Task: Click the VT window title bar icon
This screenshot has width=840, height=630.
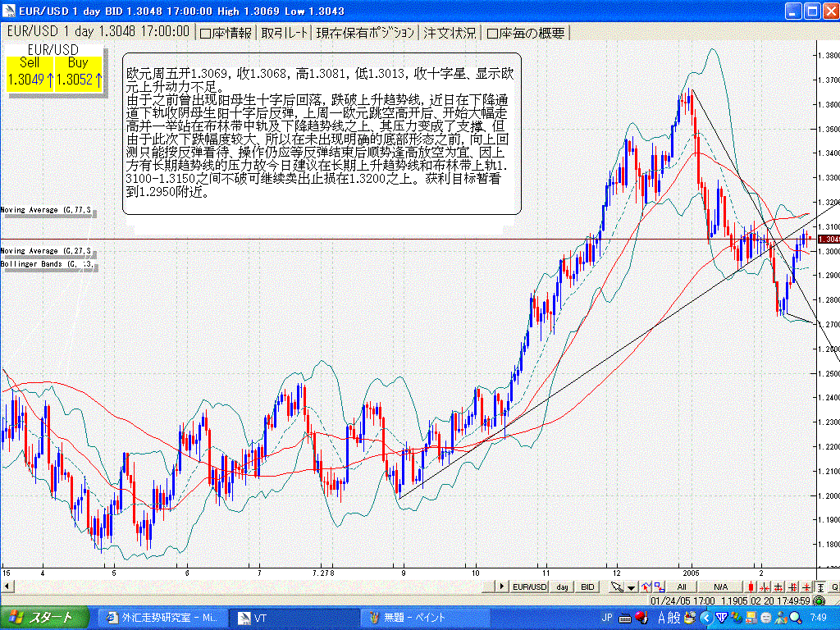Action: [9, 11]
